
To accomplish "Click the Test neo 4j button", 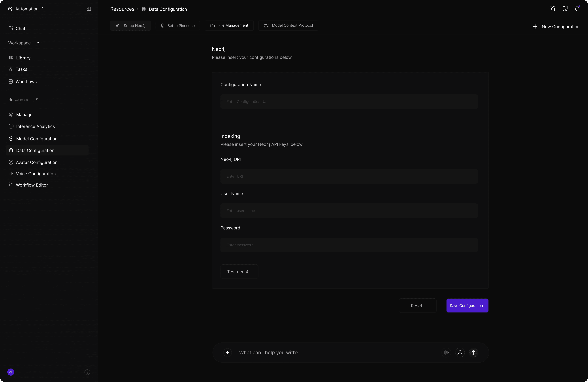I will tap(239, 272).
